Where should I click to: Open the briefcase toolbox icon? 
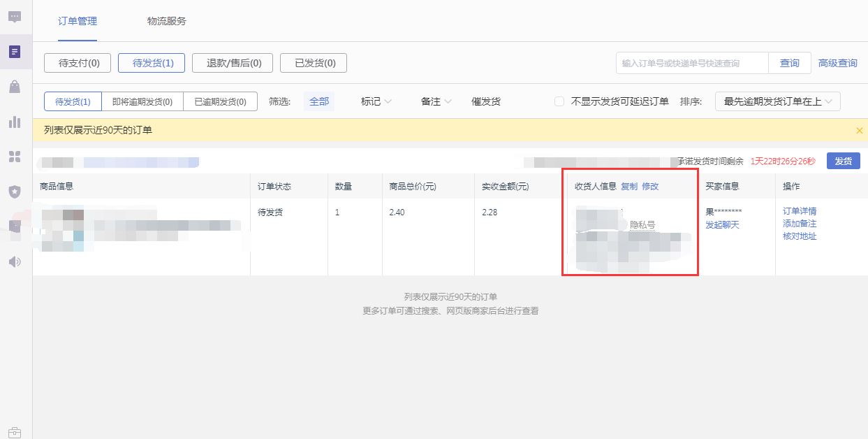pos(15,432)
